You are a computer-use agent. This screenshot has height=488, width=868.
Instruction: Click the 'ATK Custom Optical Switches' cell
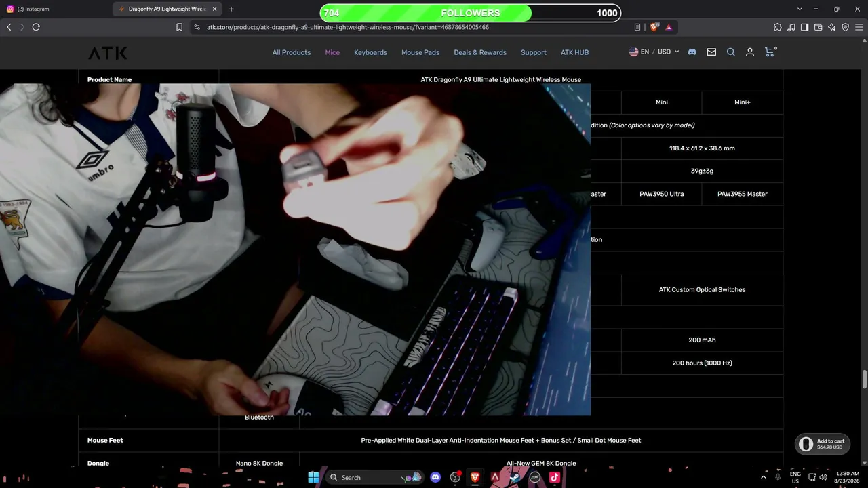702,290
